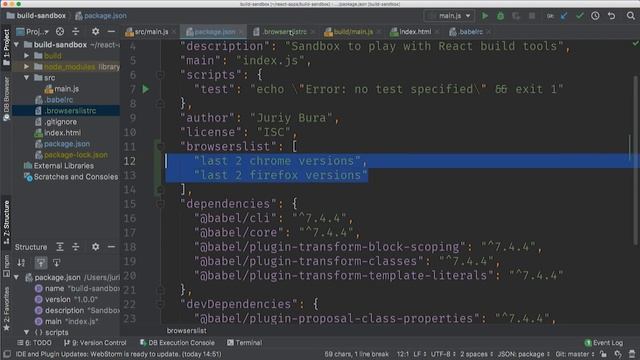This screenshot has height=360, width=640.
Task: Click the editor vertical scrollbar
Action: (x=636, y=160)
